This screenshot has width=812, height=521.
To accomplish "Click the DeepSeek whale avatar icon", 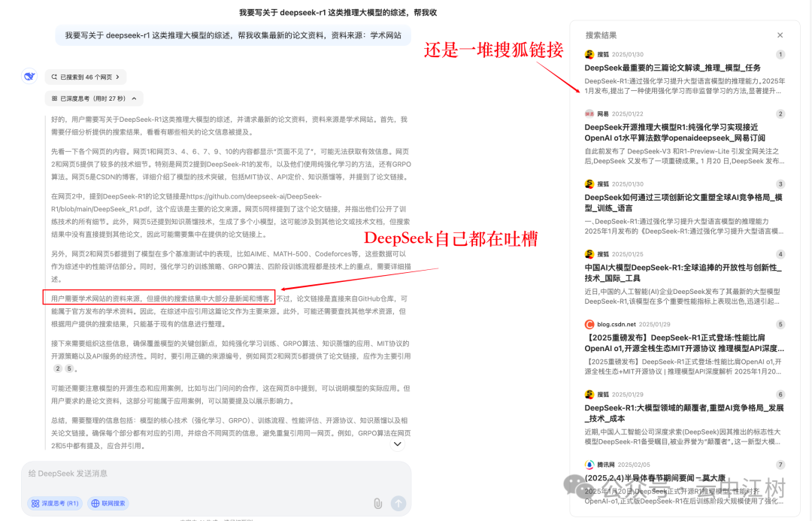I will tap(29, 76).
